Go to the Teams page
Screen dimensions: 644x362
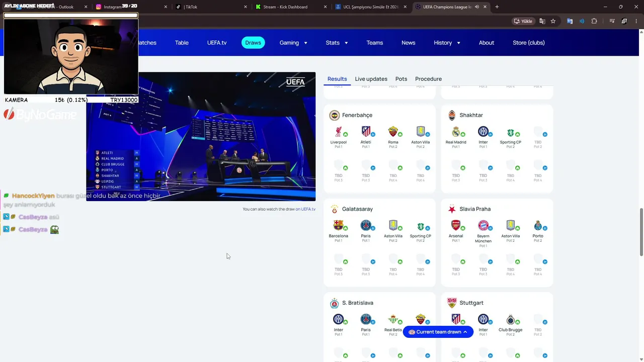pos(375,43)
